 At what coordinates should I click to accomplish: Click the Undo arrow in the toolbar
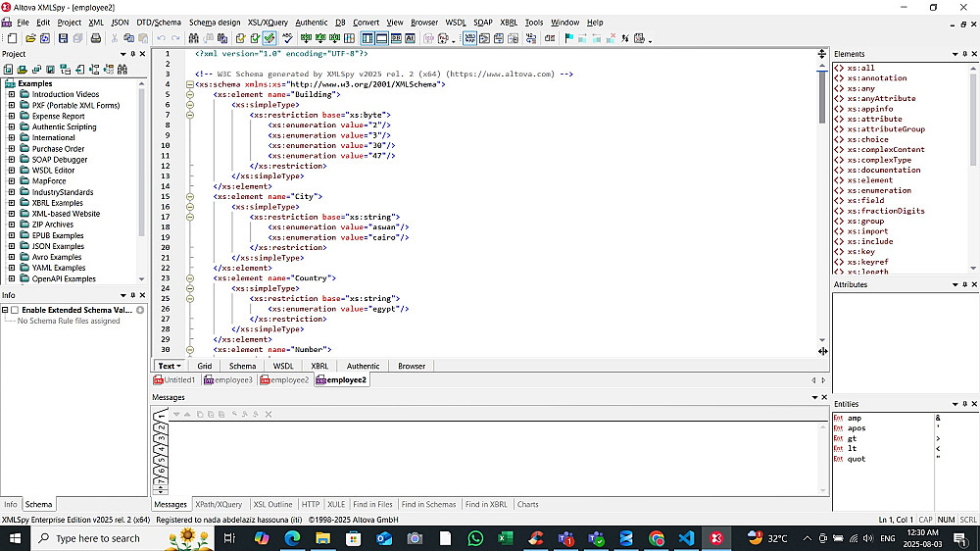(x=161, y=38)
